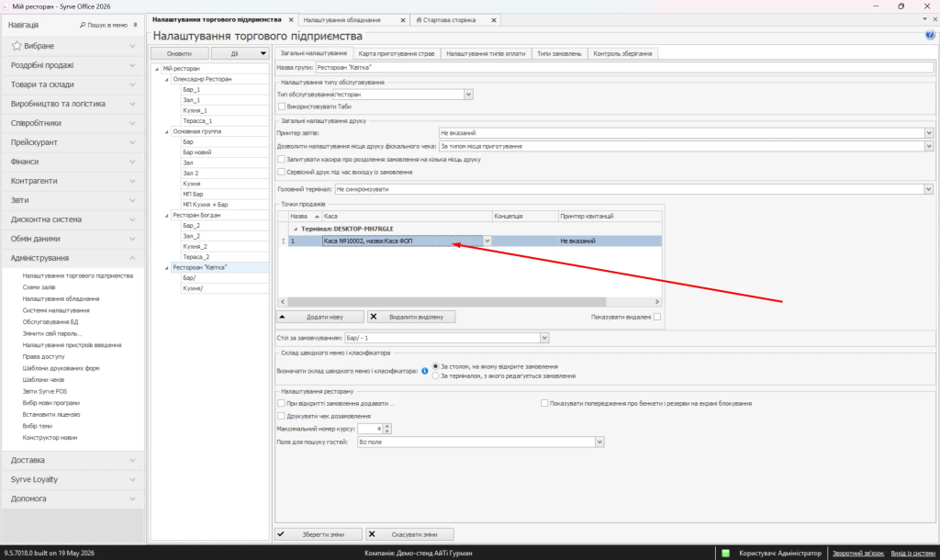Increase Максимальний номер курсу stepper
The height and width of the screenshot is (560, 940).
387,426
